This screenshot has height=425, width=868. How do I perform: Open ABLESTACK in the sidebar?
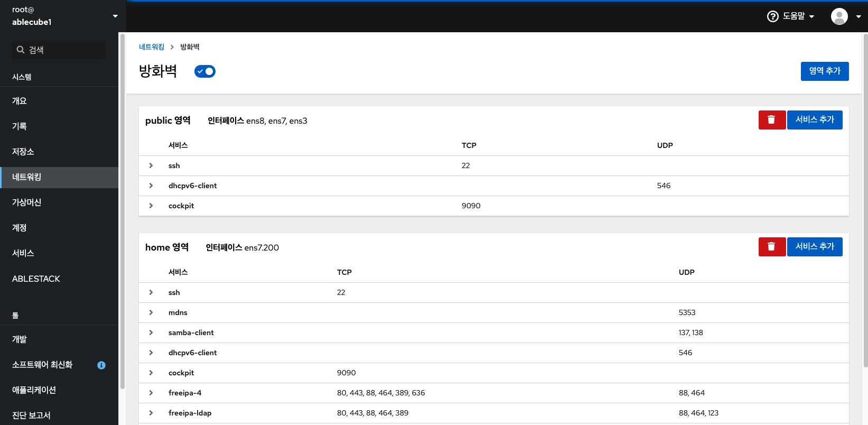point(59,279)
